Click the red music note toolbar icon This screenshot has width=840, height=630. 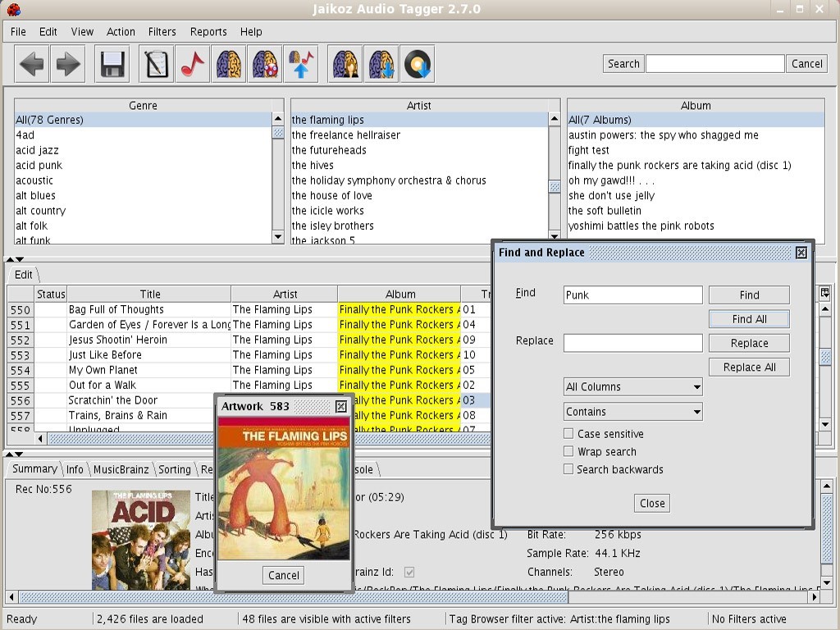pos(192,64)
